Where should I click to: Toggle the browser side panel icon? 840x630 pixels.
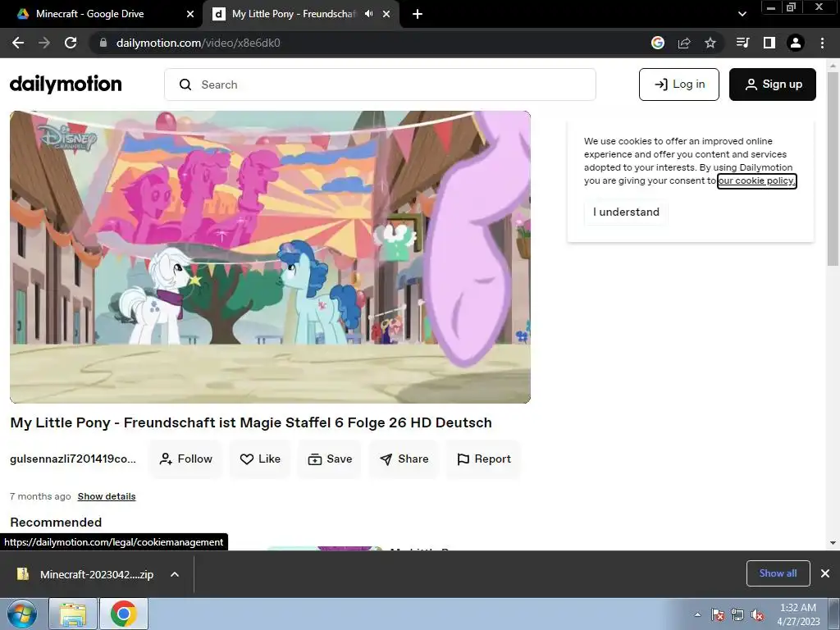(769, 43)
